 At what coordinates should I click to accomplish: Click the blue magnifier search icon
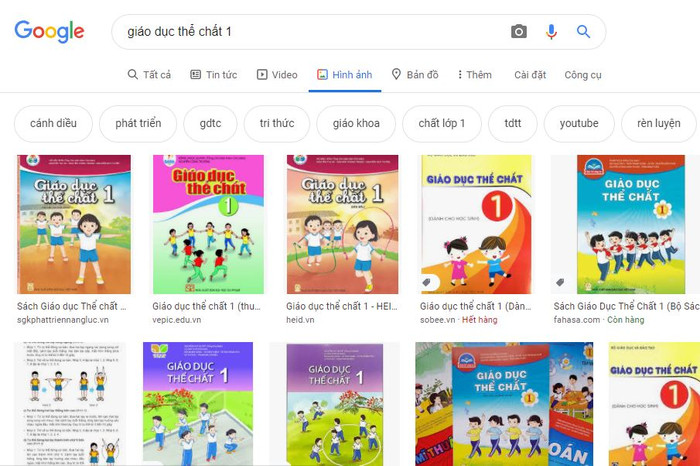[x=583, y=32]
